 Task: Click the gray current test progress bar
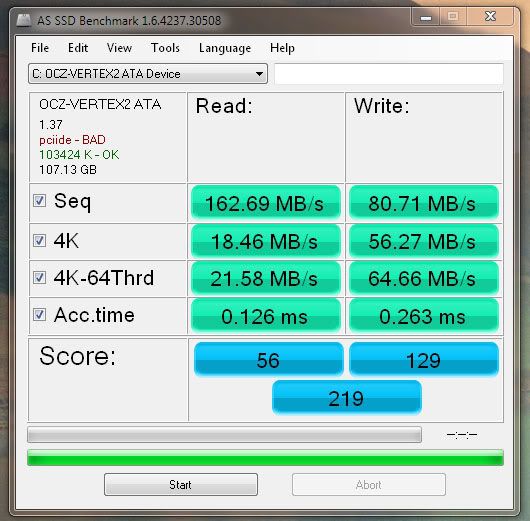(224, 435)
